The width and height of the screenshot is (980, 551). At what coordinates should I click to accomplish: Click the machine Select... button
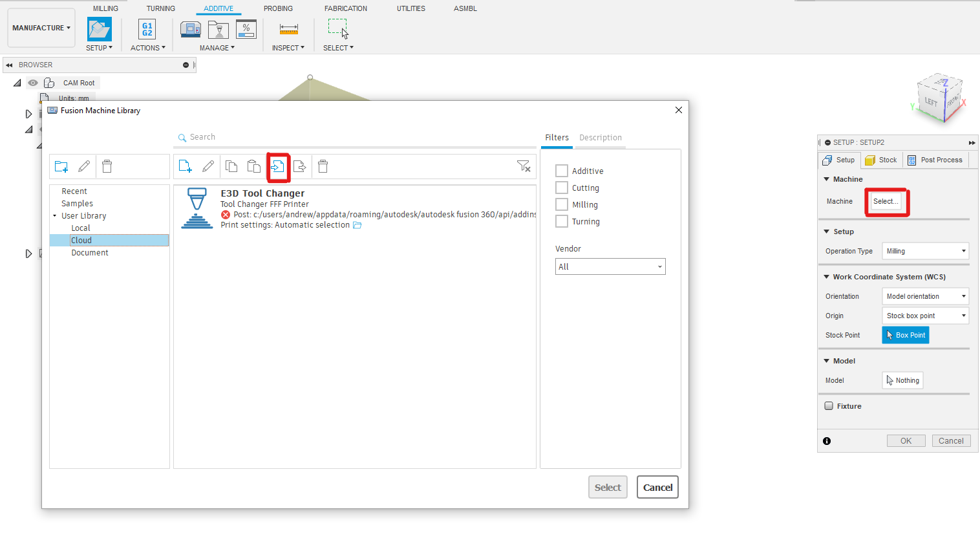point(886,201)
